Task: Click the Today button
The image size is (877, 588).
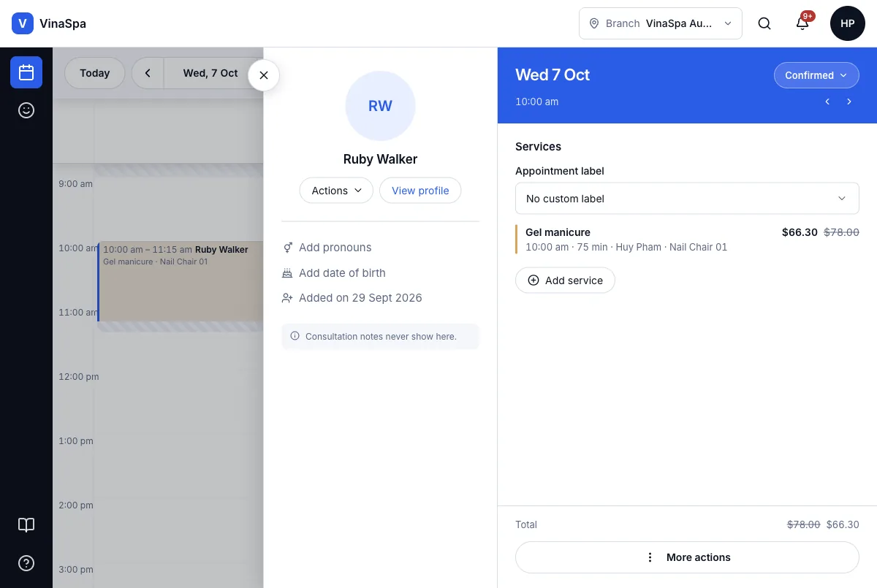Action: tap(95, 73)
